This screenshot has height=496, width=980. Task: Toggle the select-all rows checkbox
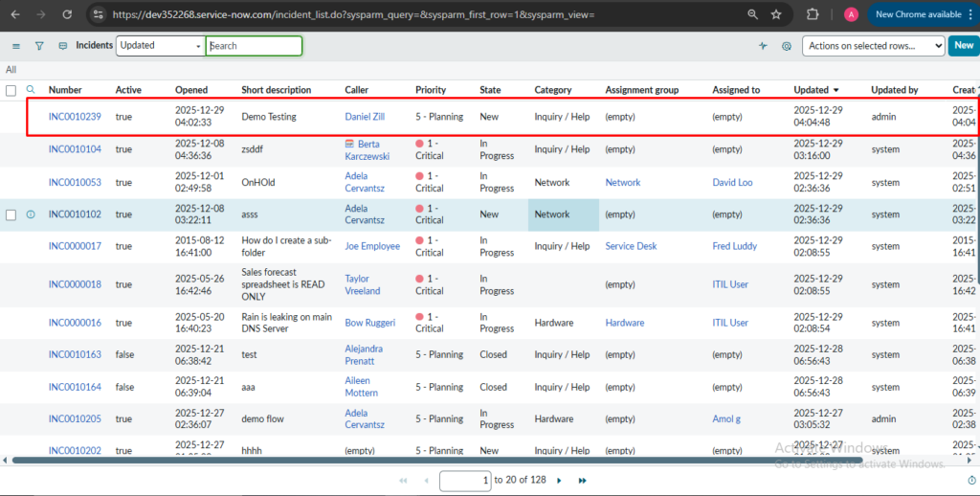point(11,90)
